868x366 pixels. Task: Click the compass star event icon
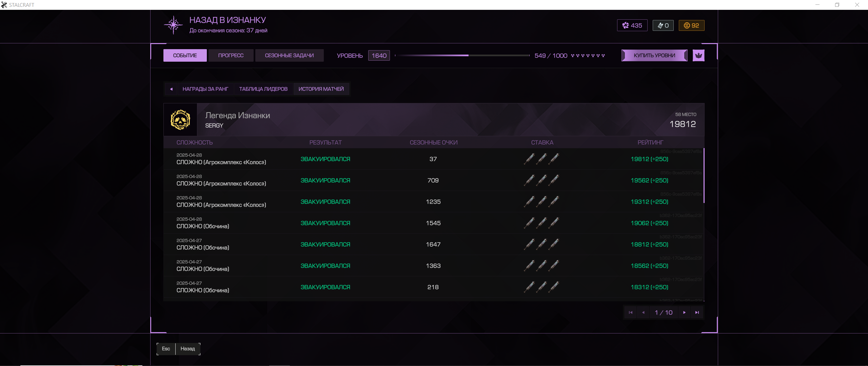point(173,25)
